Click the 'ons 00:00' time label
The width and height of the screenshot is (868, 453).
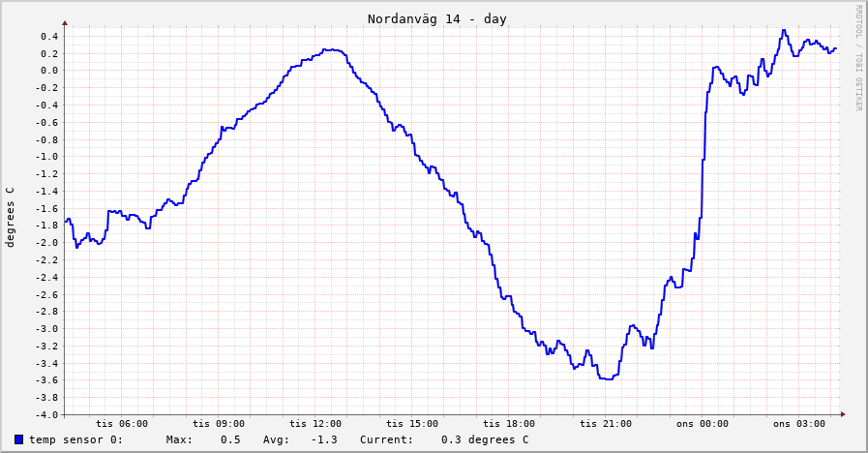703,424
